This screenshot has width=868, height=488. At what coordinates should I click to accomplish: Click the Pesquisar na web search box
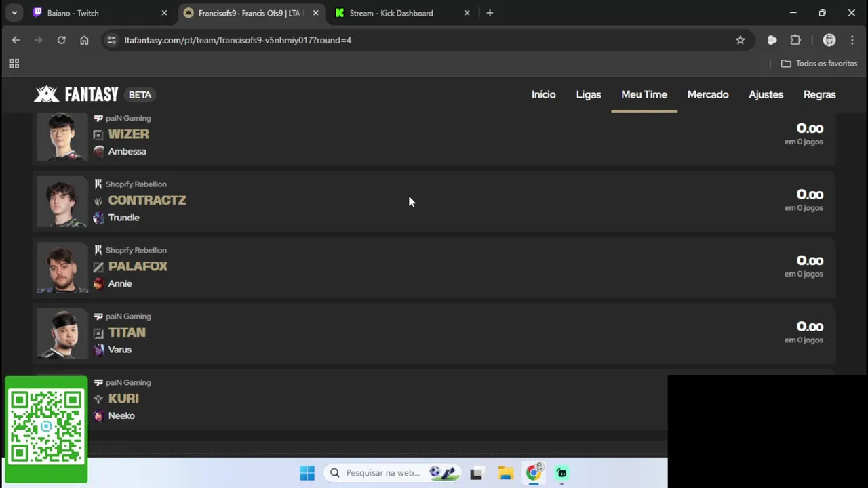point(393,473)
